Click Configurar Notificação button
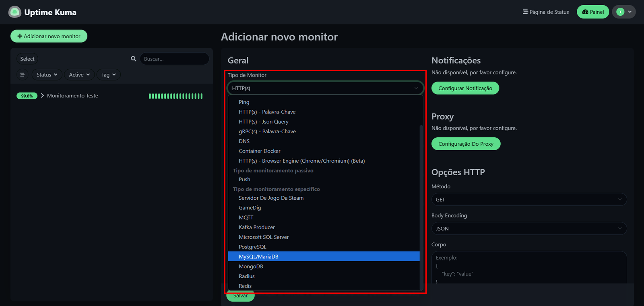Screen dimensions: 644x306 [x=465, y=88]
